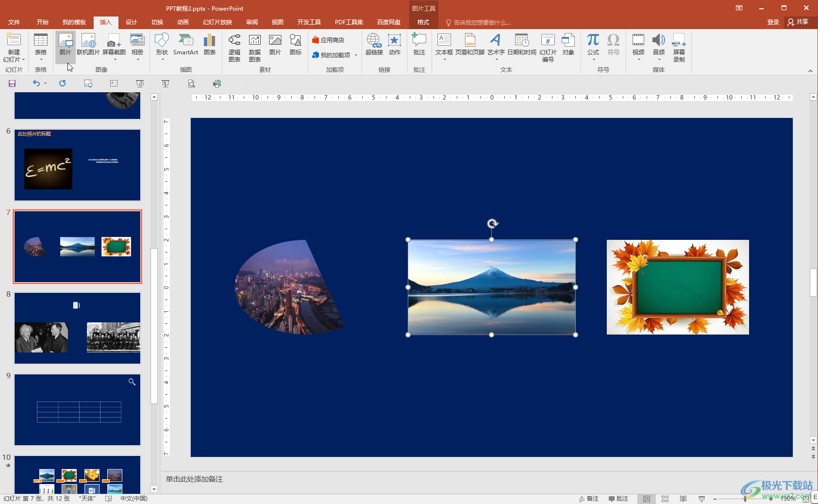This screenshot has height=504, width=818.
Task: Open the 设计 ribbon tab
Action: tap(131, 22)
